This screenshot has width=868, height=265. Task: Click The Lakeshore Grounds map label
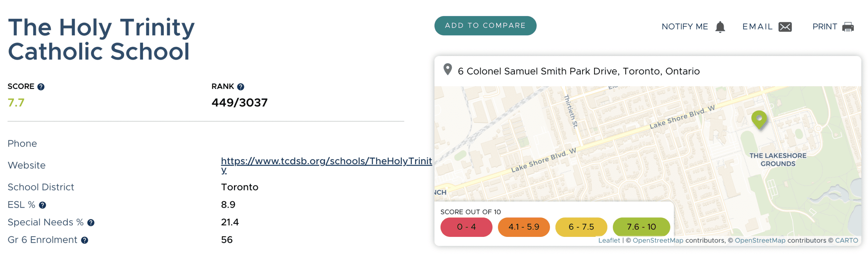(x=778, y=160)
